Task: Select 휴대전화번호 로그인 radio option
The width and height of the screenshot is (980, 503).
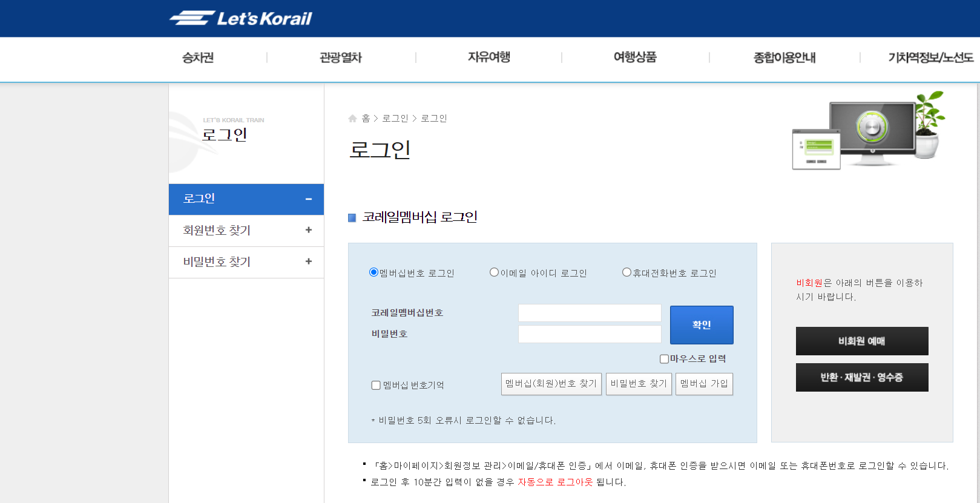Action: pyautogui.click(x=626, y=272)
